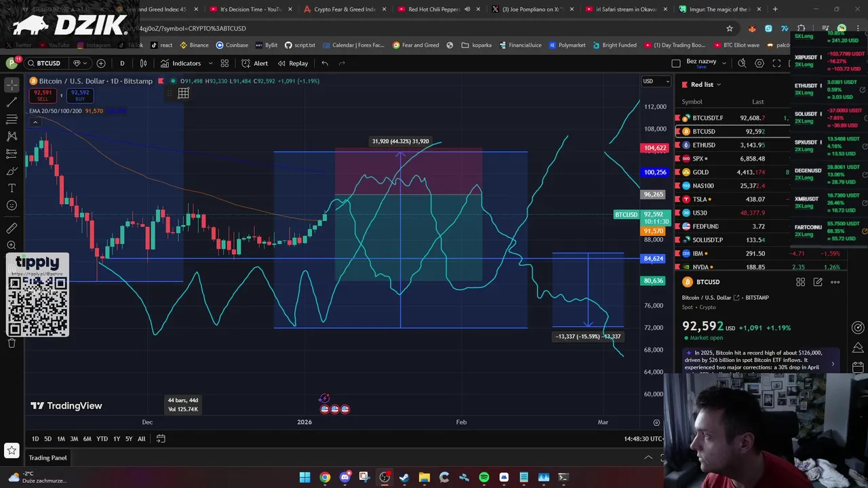The image size is (868, 488).
Task: Toggle the red flag on the ETHUSD row
Action: pos(678,145)
